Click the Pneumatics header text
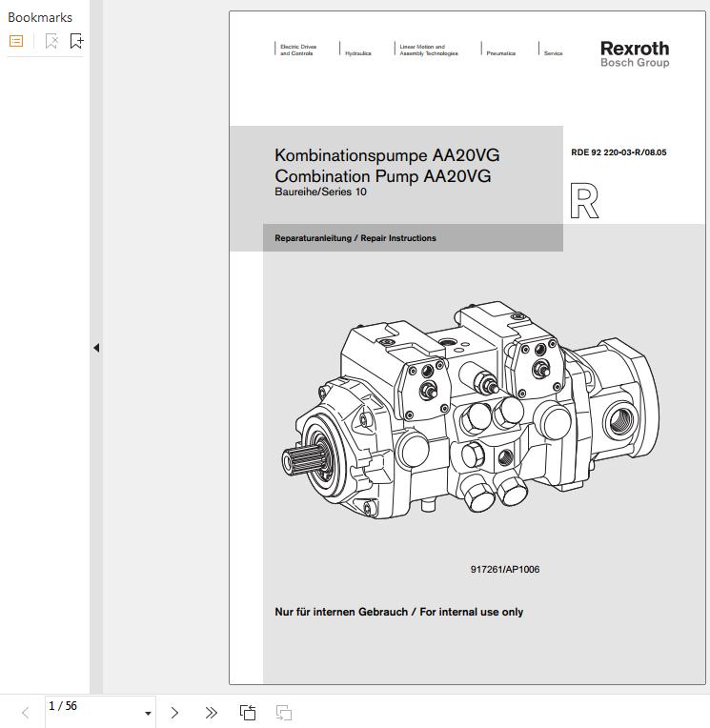The height and width of the screenshot is (728, 710). pyautogui.click(x=501, y=53)
